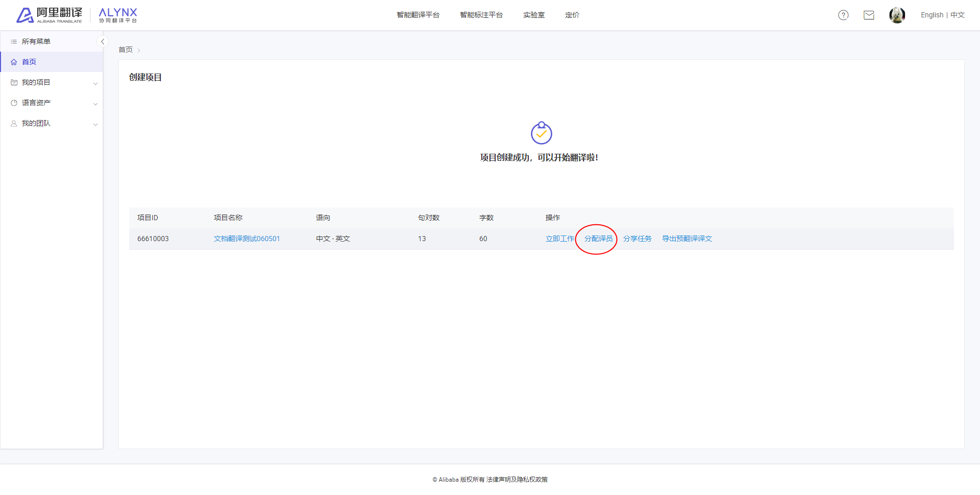Click the ALYNX collaborative platform logo

[118, 15]
